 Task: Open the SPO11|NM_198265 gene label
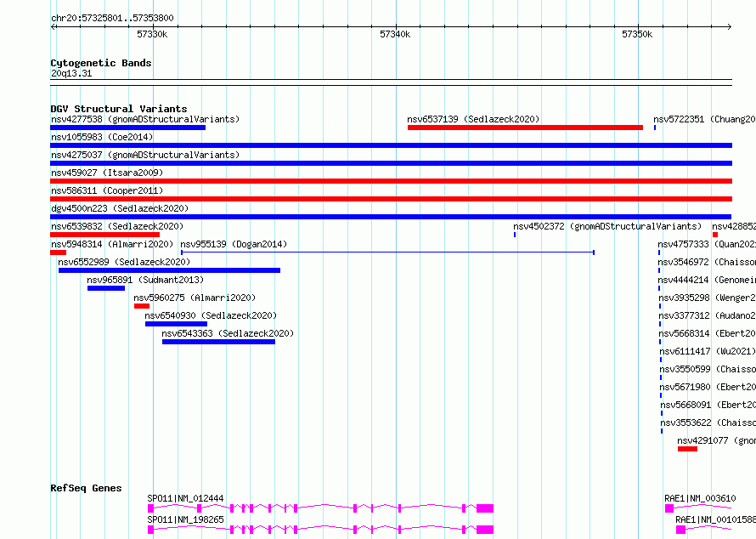pos(186,519)
